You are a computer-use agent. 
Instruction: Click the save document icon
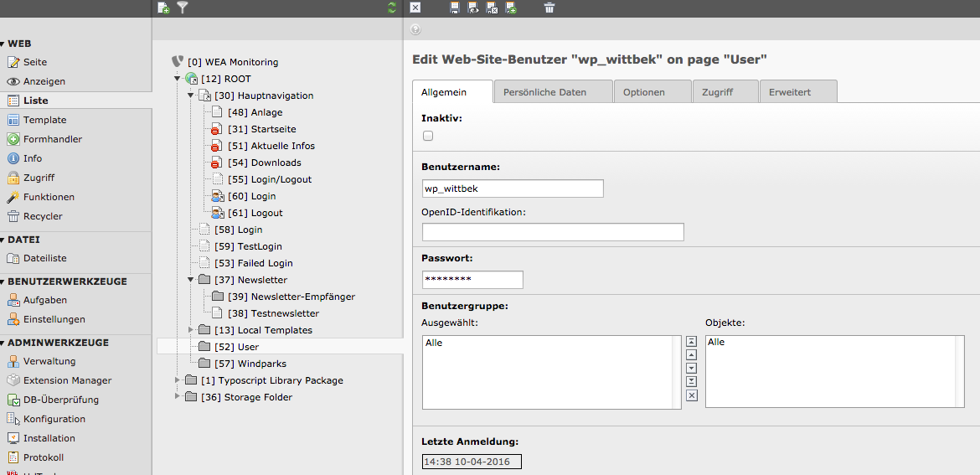coord(454,8)
